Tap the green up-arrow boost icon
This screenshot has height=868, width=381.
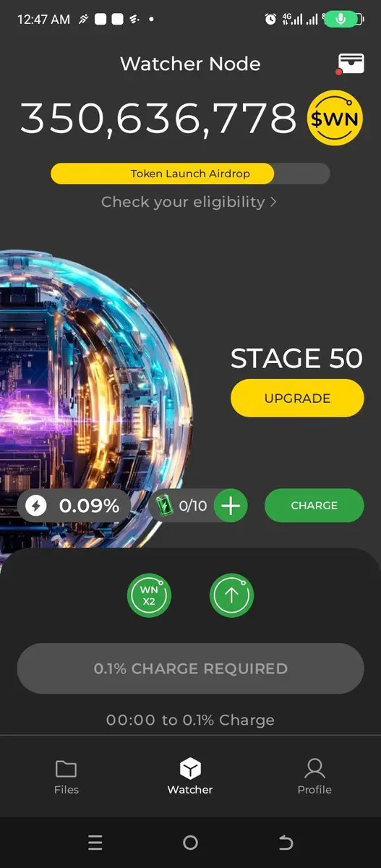point(232,595)
